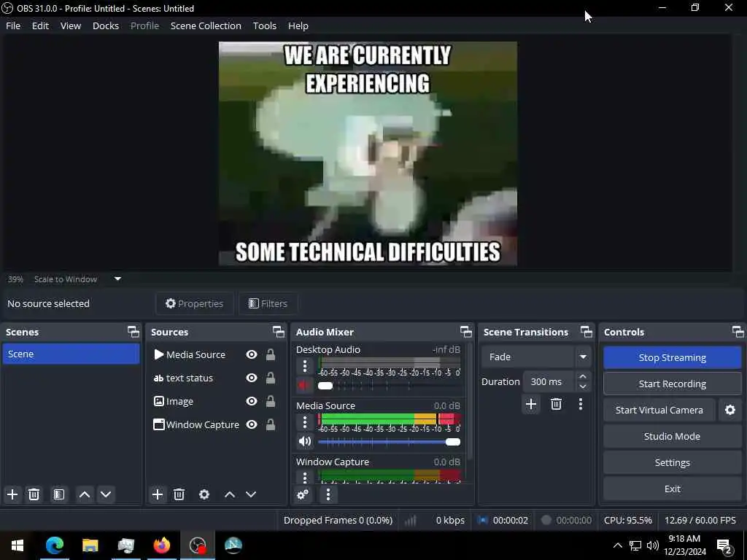The image size is (747, 560).
Task: Open scene filters icon in Scenes dock
Action: (x=59, y=494)
